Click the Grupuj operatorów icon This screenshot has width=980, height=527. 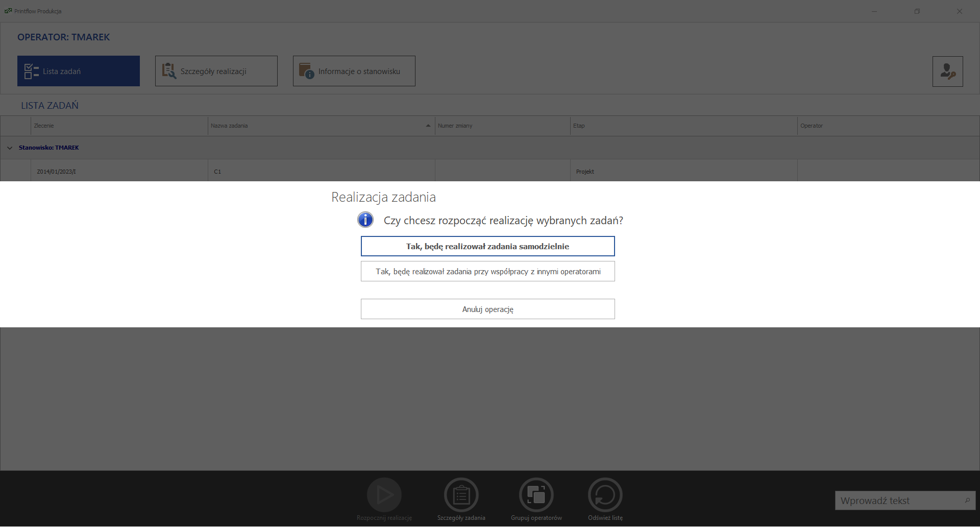(536, 495)
